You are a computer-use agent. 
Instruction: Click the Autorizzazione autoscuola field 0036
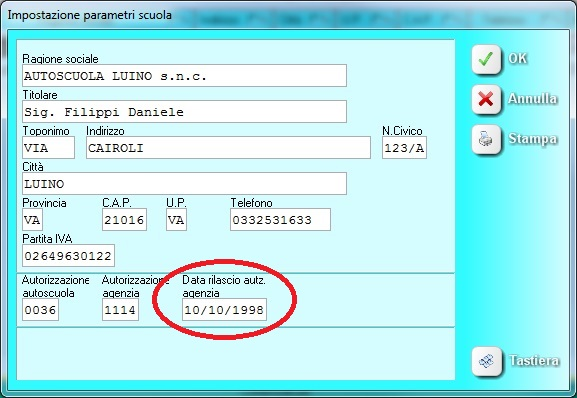(40, 310)
